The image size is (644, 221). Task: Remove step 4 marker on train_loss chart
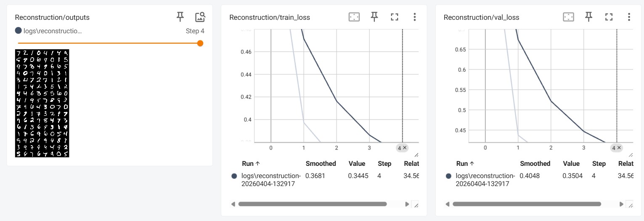[x=405, y=148]
